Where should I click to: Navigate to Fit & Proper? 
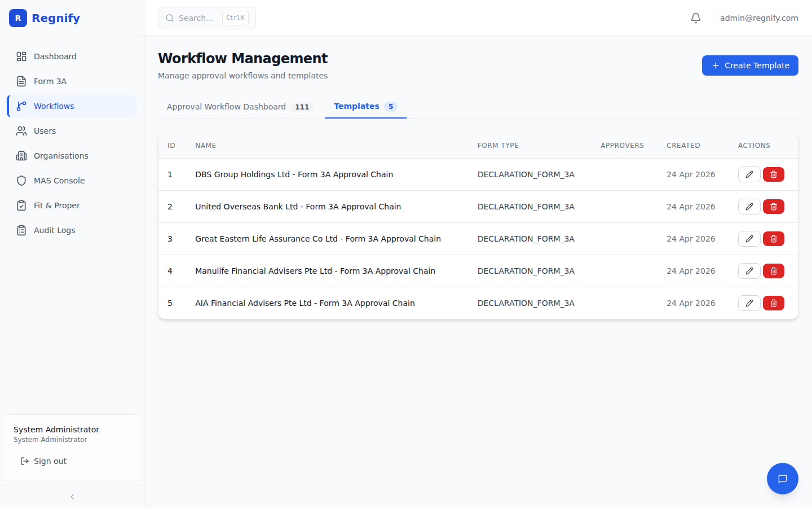click(72, 205)
